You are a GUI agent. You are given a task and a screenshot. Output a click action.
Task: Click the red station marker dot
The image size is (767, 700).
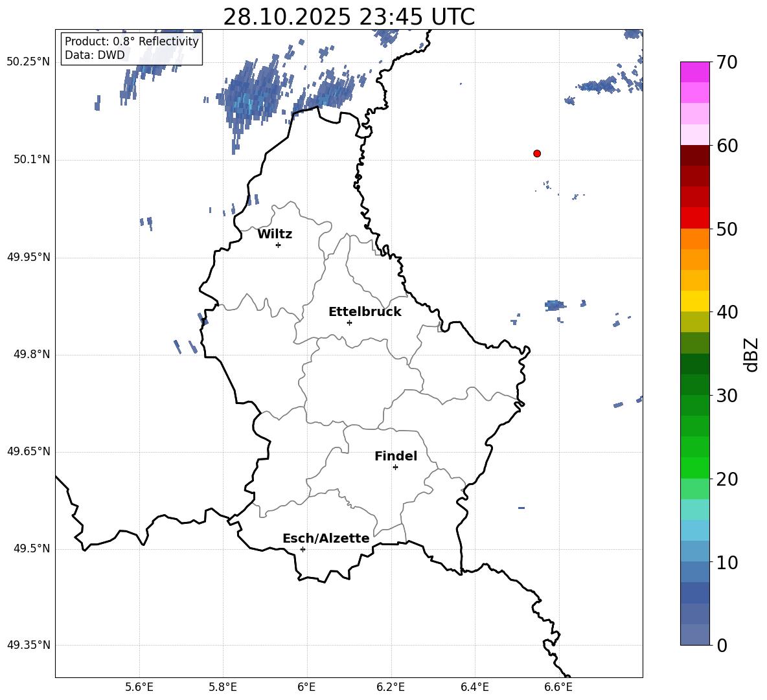[537, 153]
